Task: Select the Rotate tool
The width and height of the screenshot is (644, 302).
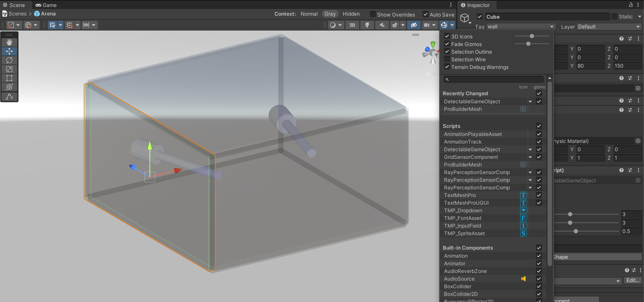Action: (9, 60)
